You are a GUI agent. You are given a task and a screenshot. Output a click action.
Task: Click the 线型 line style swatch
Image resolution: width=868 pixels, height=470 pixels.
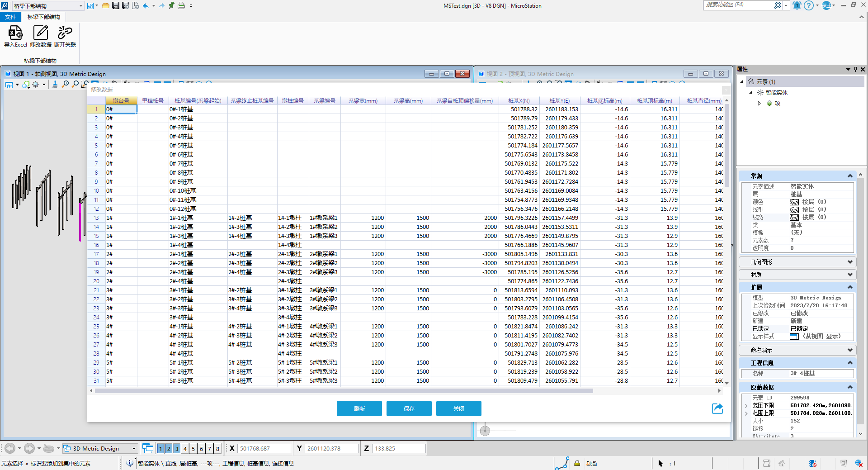click(794, 209)
